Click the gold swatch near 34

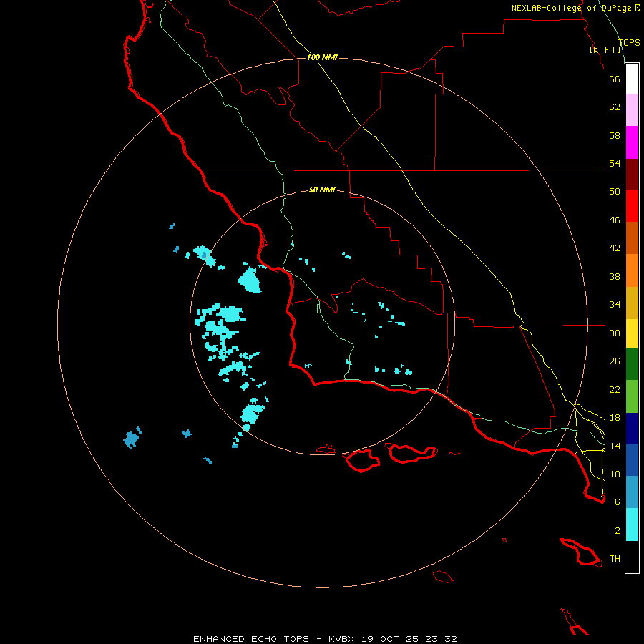[632, 303]
